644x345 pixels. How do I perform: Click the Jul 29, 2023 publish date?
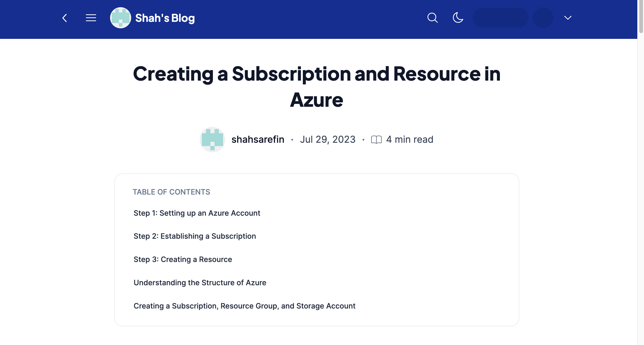point(328,140)
